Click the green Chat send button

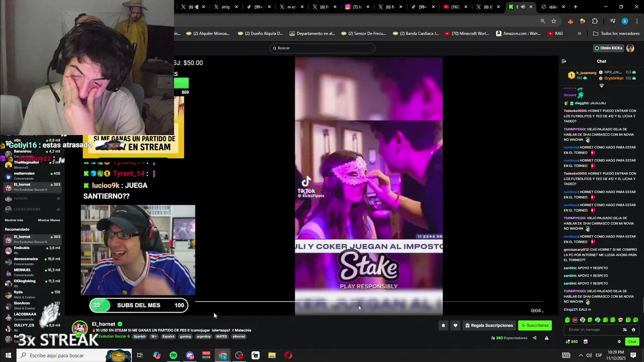632,342
